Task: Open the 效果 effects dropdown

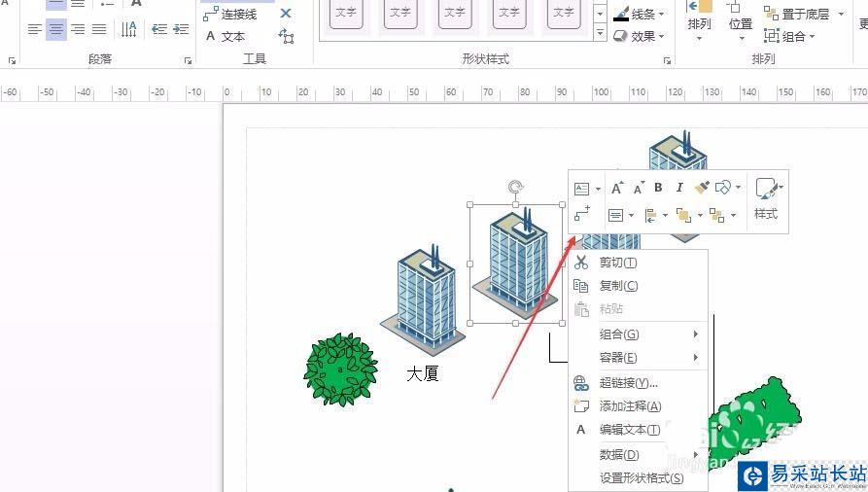Action: pos(639,37)
